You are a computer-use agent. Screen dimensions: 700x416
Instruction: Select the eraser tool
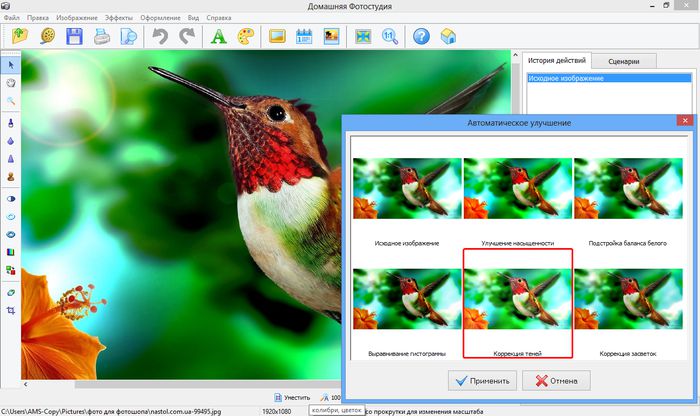point(11,292)
